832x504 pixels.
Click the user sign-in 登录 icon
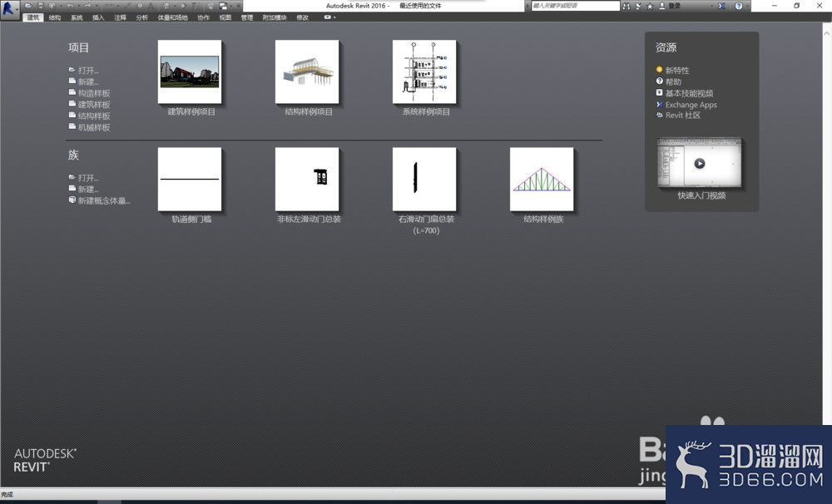662,6
